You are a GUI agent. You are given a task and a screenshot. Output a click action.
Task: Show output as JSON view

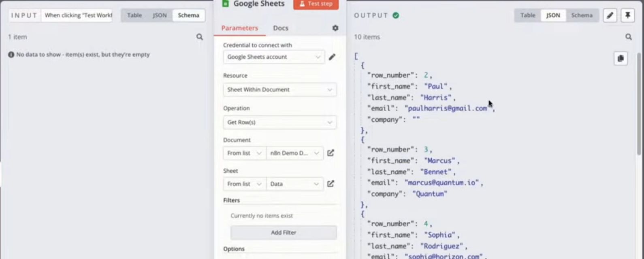click(x=553, y=15)
